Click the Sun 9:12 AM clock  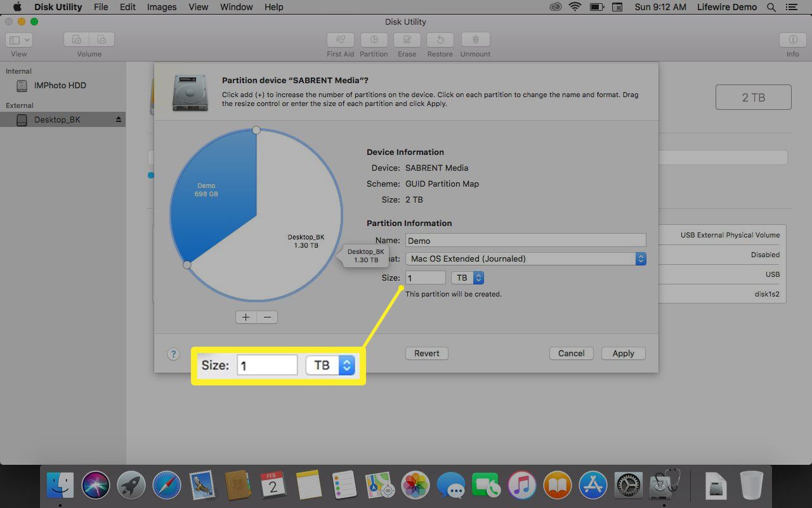(660, 7)
